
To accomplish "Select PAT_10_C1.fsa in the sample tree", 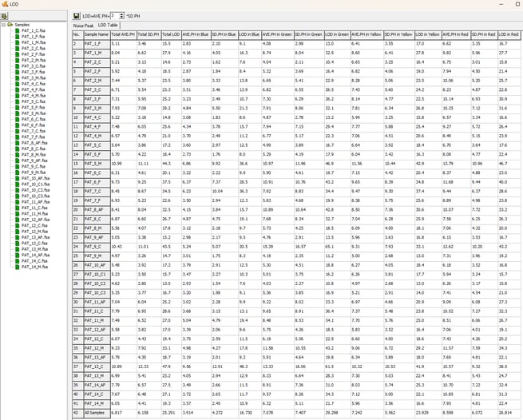I will click(36, 184).
